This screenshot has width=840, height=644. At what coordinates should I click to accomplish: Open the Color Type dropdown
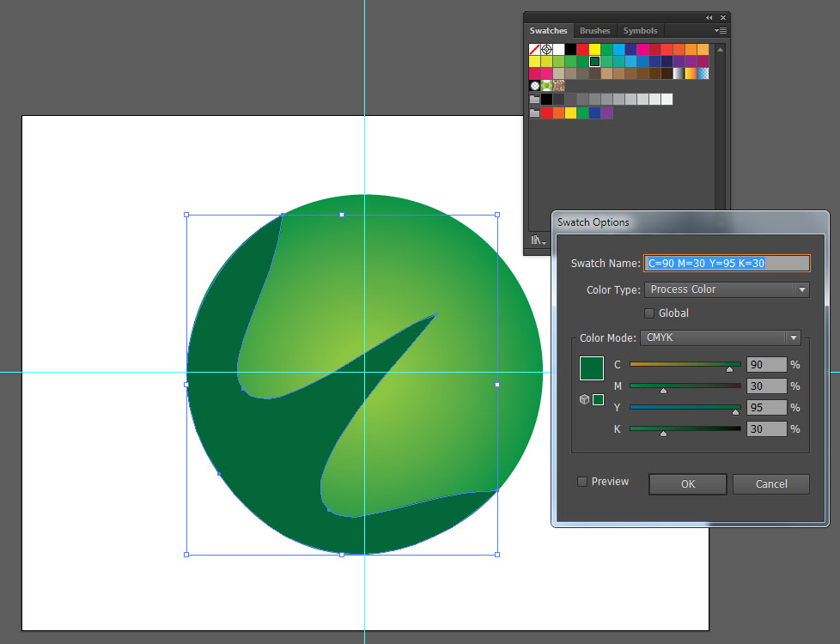click(727, 289)
